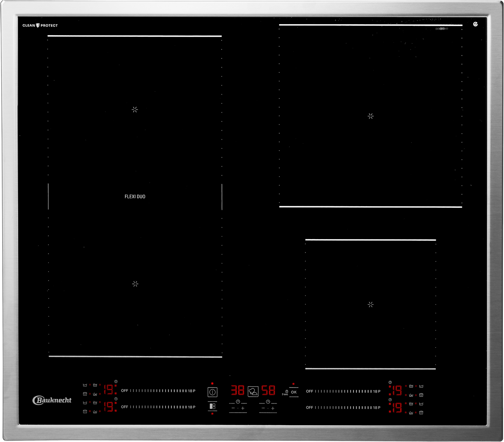Touch 18 P boost on upper right slider

377,391
